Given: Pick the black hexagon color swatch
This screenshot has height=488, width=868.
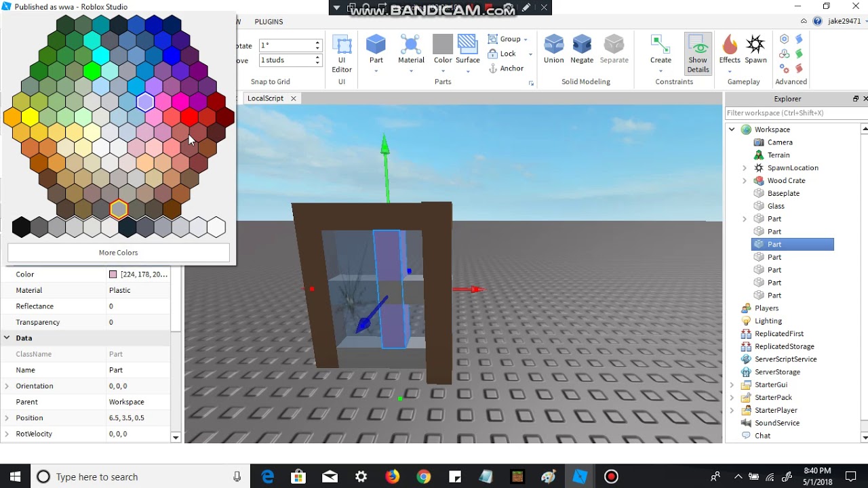Looking at the screenshot, I should coord(21,227).
